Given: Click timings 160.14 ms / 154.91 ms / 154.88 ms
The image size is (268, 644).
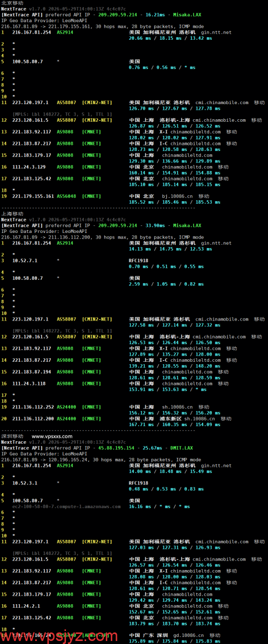Looking at the screenshot, I should pos(175,173).
